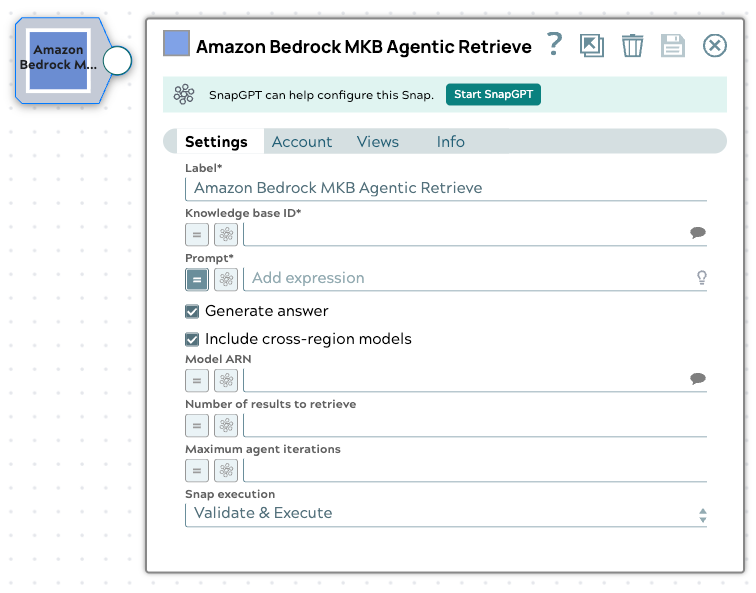This screenshot has width=756, height=593.
Task: Open help for this Snap
Action: [x=554, y=45]
